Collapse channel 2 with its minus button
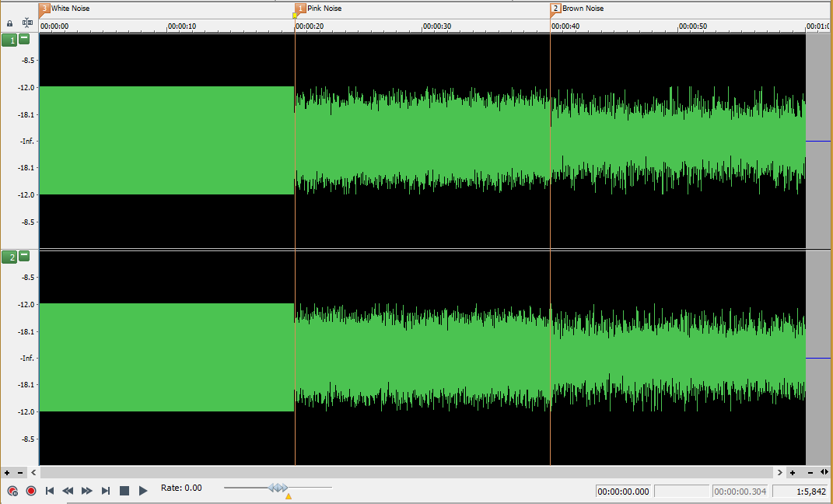The width and height of the screenshot is (833, 504). pos(24,256)
